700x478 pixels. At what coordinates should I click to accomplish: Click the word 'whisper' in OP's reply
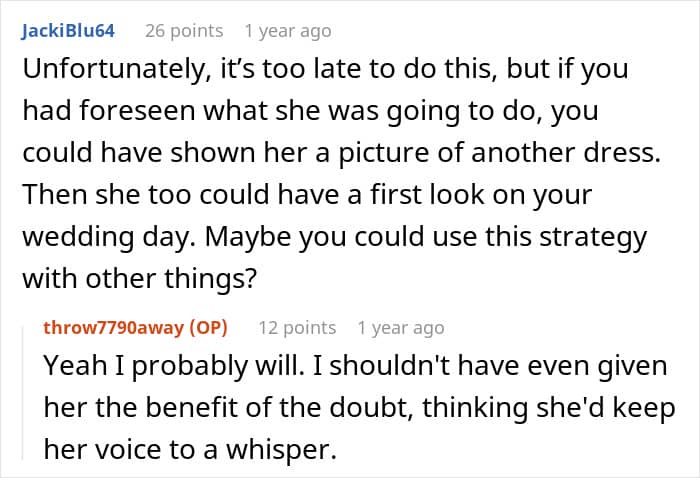[x=281, y=450]
